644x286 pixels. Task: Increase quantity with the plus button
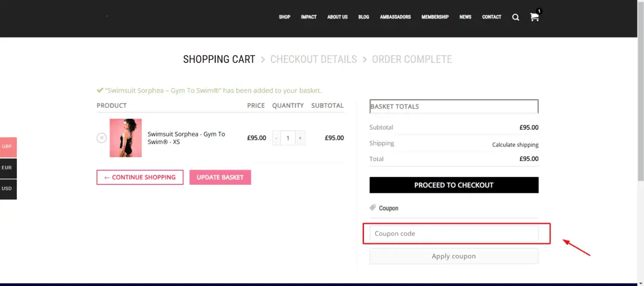coord(300,138)
